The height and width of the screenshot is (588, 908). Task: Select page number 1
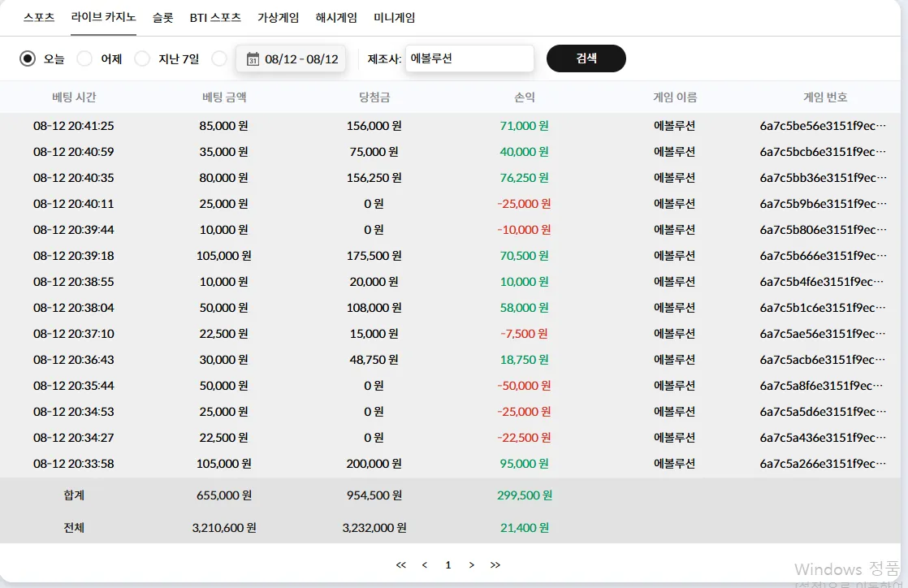coord(448,564)
